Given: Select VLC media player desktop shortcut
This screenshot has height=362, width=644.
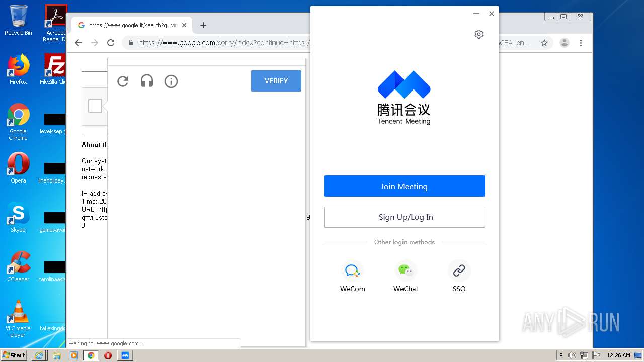Looking at the screenshot, I should tap(18, 319).
